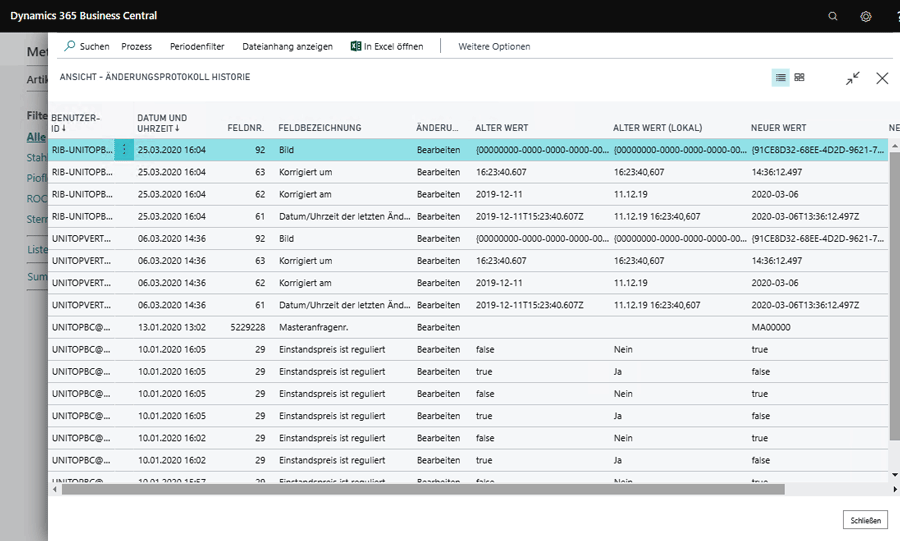Click 'Bild' in the selected first row

point(286,150)
